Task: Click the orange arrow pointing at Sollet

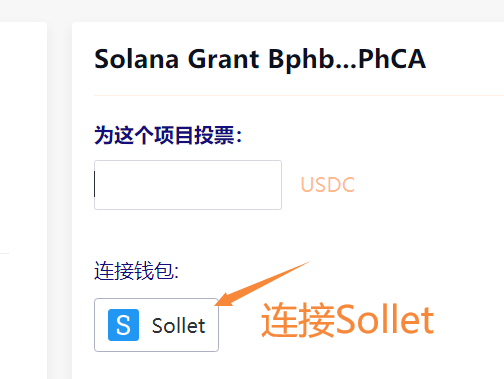Action: click(x=260, y=285)
